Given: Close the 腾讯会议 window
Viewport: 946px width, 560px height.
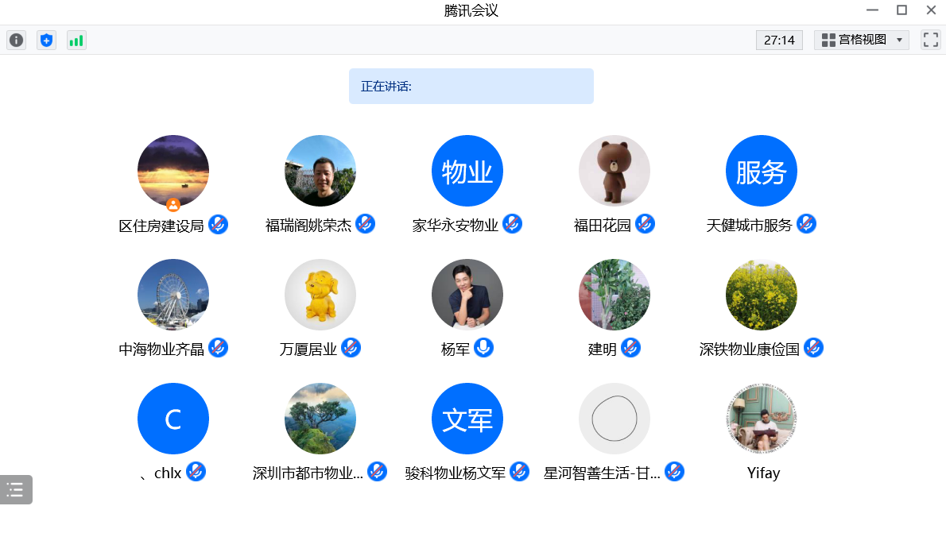Looking at the screenshot, I should 931,10.
